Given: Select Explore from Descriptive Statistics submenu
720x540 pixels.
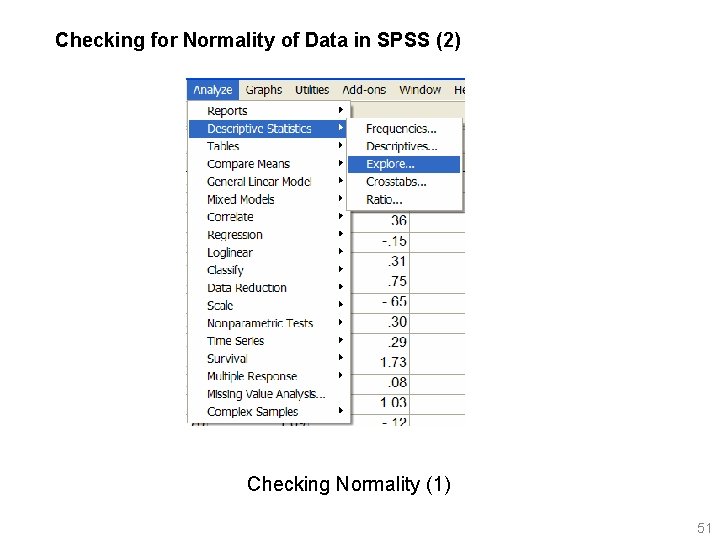Looking at the screenshot, I should click(390, 164).
